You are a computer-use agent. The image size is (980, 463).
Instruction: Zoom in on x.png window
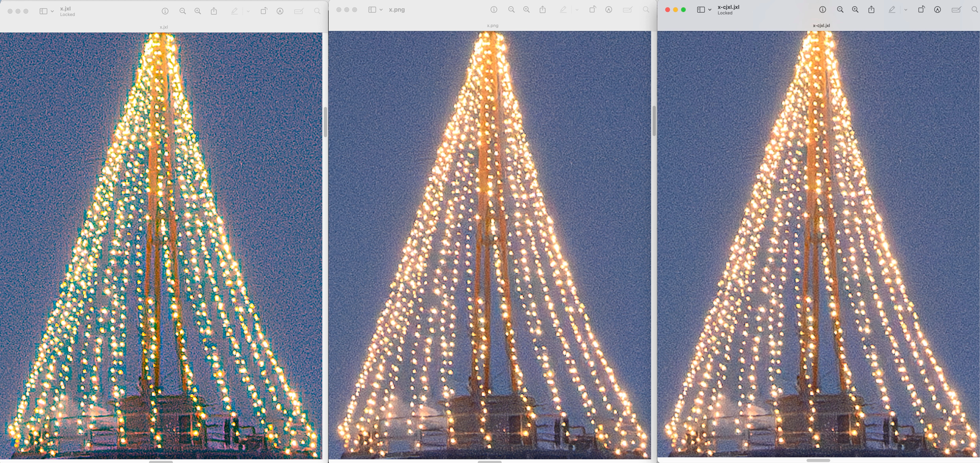[x=527, y=10]
